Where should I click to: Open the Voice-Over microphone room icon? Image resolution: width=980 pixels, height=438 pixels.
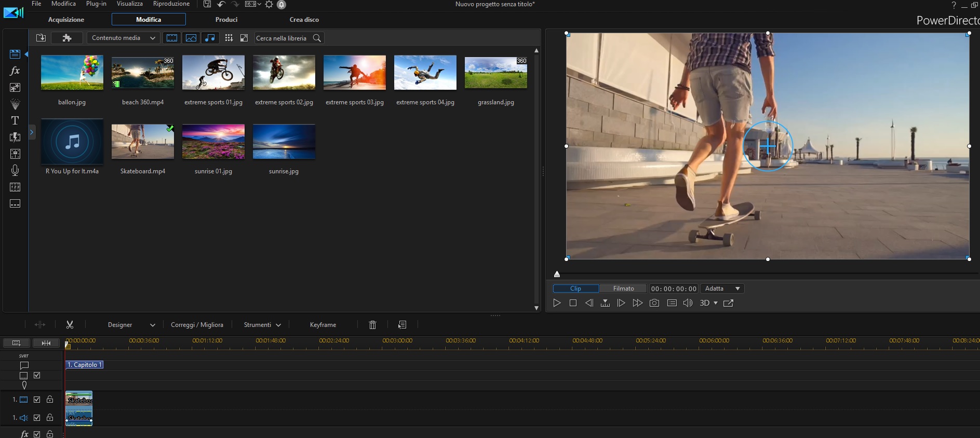15,170
